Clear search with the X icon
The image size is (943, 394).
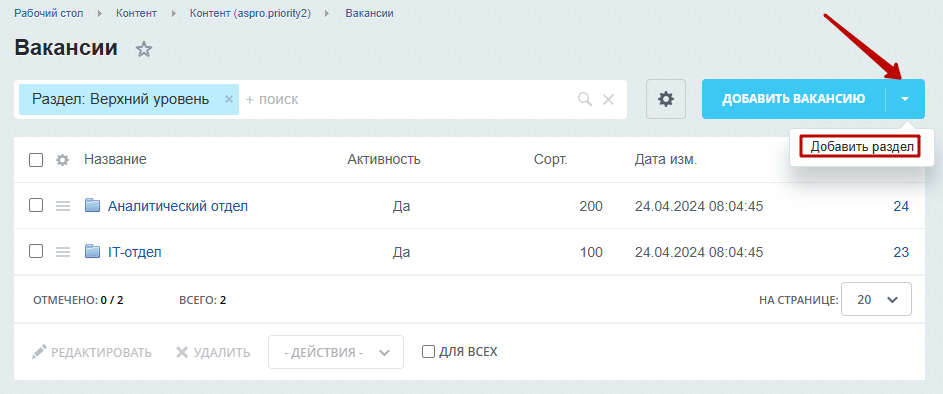click(x=609, y=100)
